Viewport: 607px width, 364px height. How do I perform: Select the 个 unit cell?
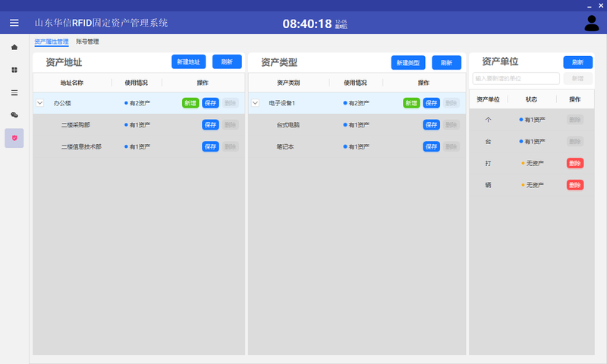click(x=488, y=120)
